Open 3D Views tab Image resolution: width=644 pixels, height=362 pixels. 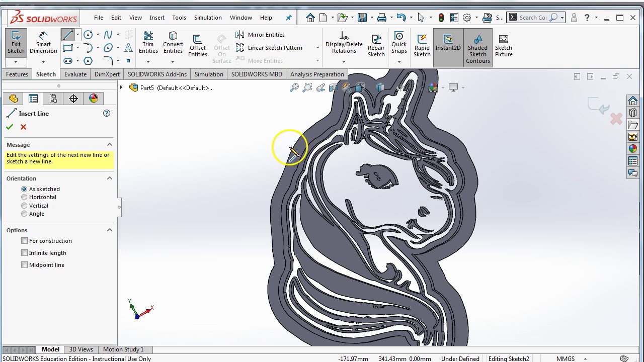tap(81, 349)
